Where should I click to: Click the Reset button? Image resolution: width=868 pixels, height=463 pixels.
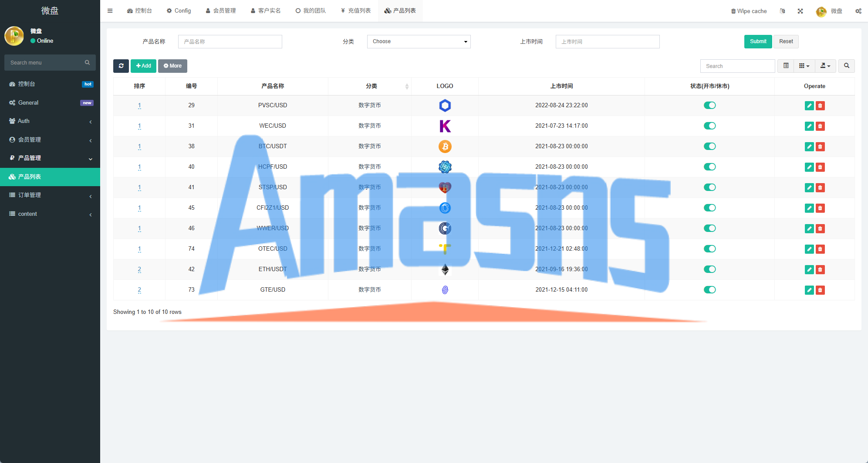786,41
